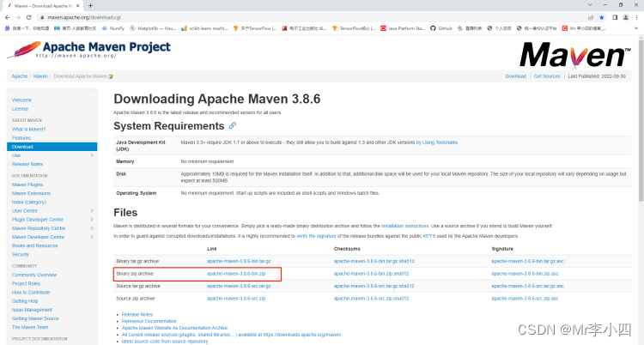Open the Matplotlib bookmark

(x=153, y=28)
